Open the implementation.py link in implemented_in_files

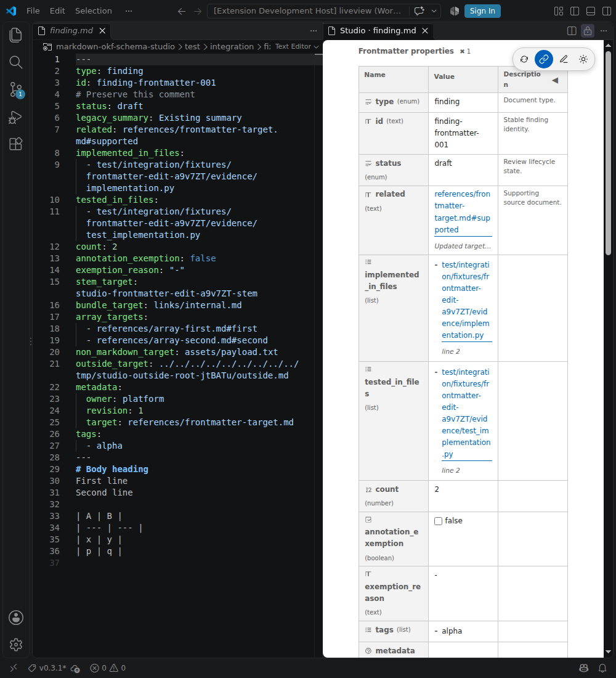[x=466, y=300]
